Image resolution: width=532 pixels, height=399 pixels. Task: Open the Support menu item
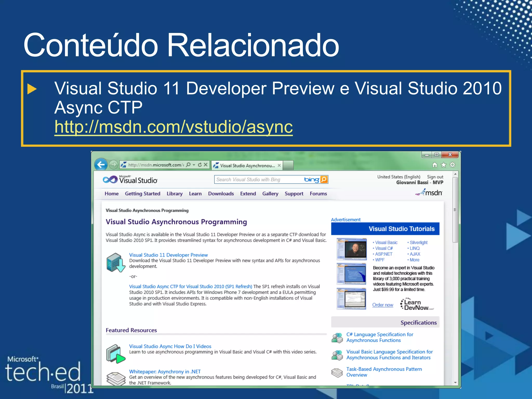point(294,194)
